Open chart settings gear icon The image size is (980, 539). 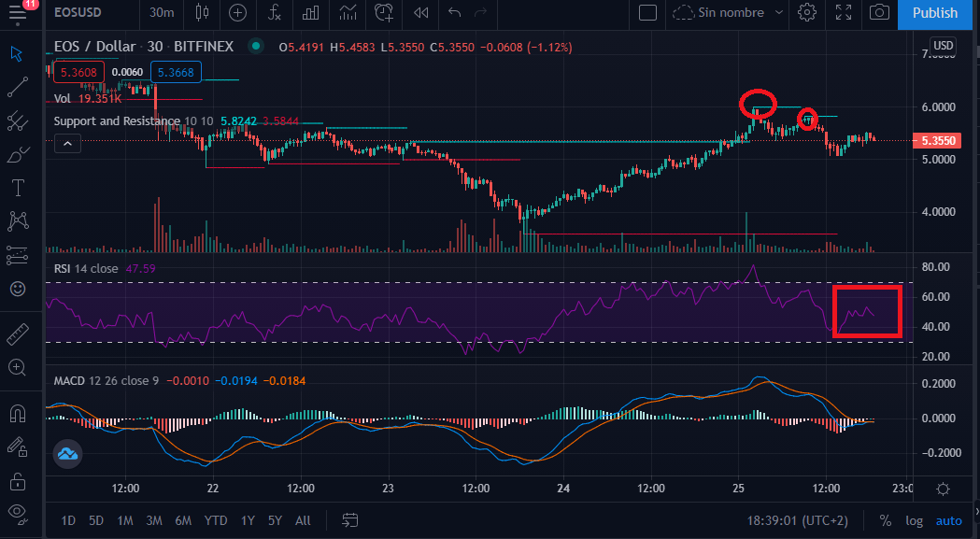pyautogui.click(x=807, y=13)
